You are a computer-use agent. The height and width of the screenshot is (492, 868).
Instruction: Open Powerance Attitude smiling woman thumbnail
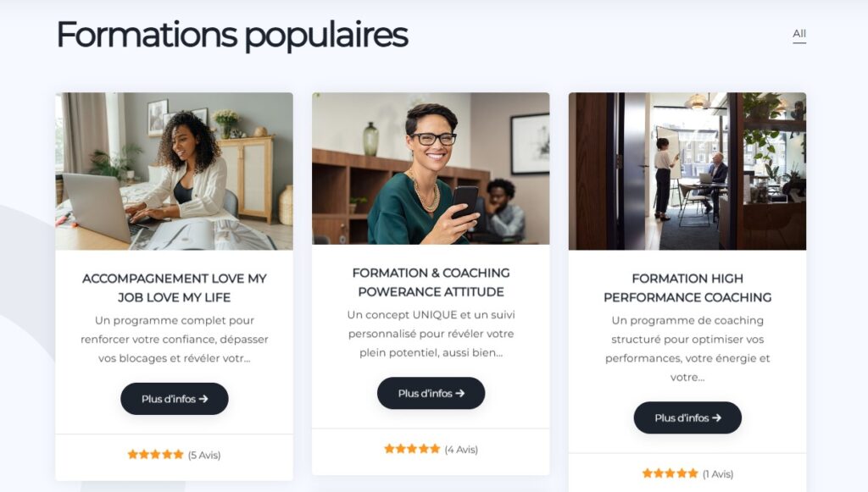point(431,169)
